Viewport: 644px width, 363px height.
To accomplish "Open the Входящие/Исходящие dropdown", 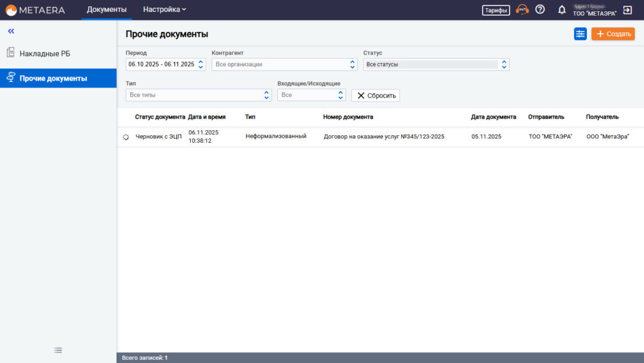I will coord(311,95).
